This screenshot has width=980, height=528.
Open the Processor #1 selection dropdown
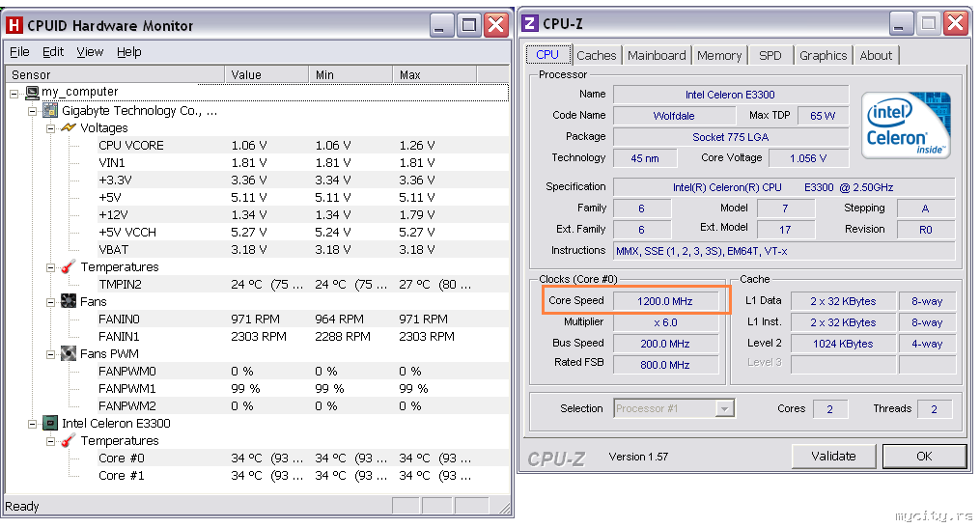(724, 408)
